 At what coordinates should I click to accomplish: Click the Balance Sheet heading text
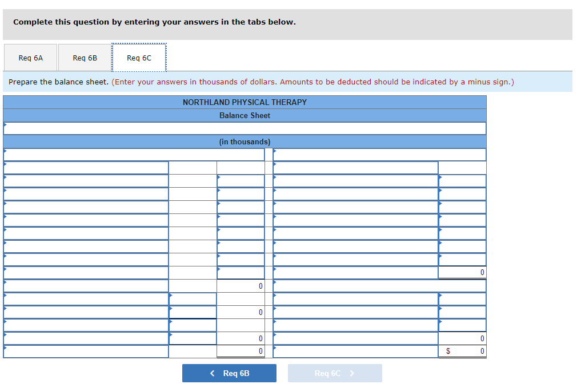click(245, 115)
